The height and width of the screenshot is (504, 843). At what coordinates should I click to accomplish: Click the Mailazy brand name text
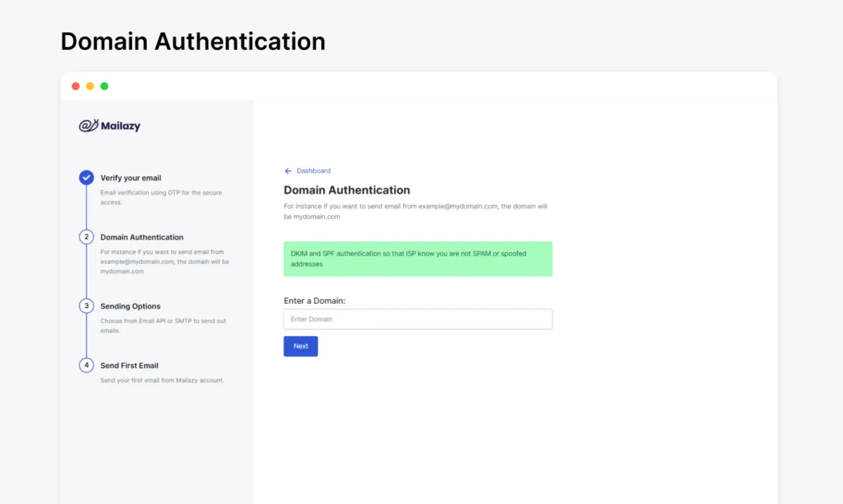[120, 126]
